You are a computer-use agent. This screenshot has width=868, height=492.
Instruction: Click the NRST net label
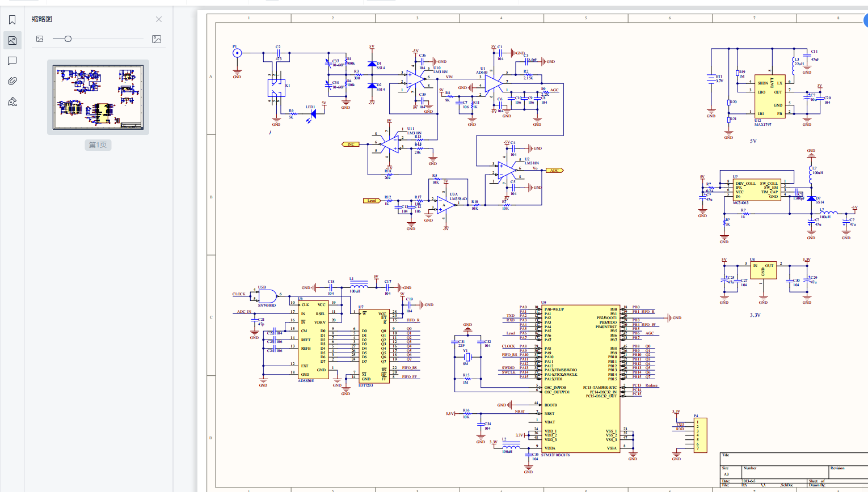pyautogui.click(x=520, y=412)
